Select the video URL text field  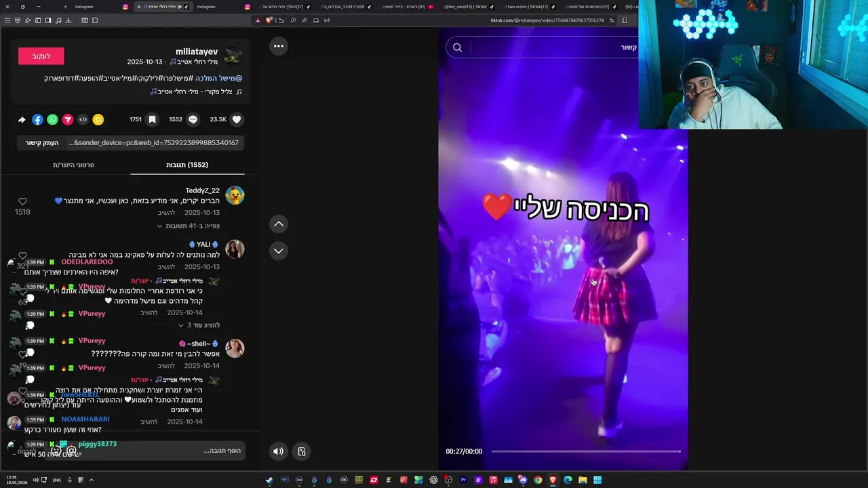[x=154, y=143]
